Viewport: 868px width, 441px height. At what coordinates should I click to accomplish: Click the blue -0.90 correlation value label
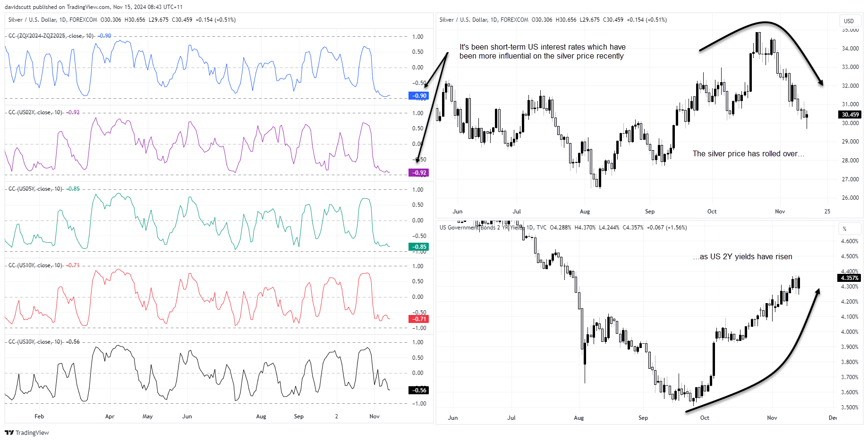point(419,96)
